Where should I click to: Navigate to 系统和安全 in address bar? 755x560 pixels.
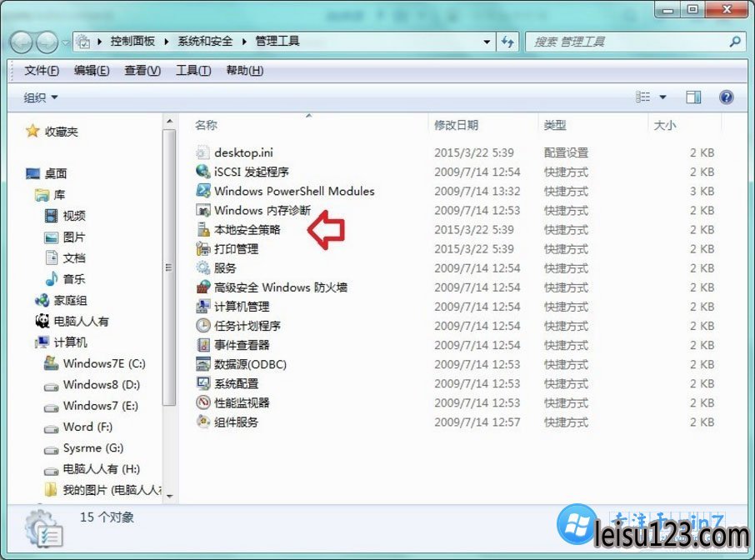[205, 42]
